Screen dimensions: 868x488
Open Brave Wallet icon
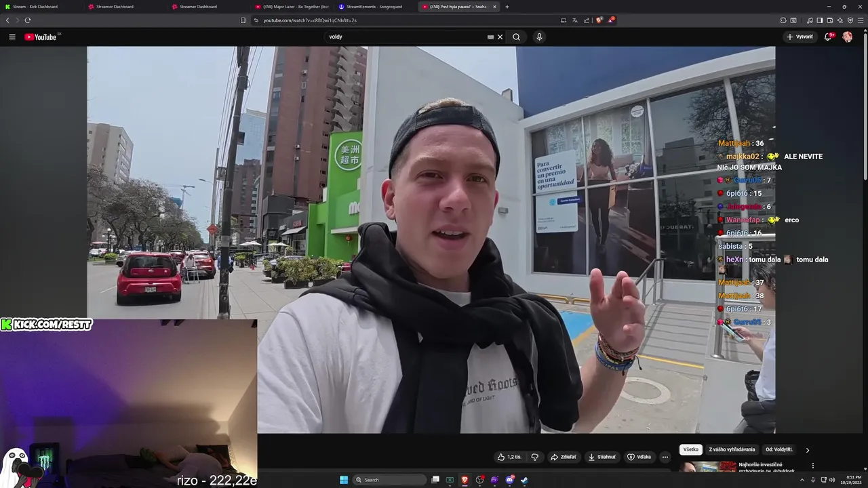point(830,20)
